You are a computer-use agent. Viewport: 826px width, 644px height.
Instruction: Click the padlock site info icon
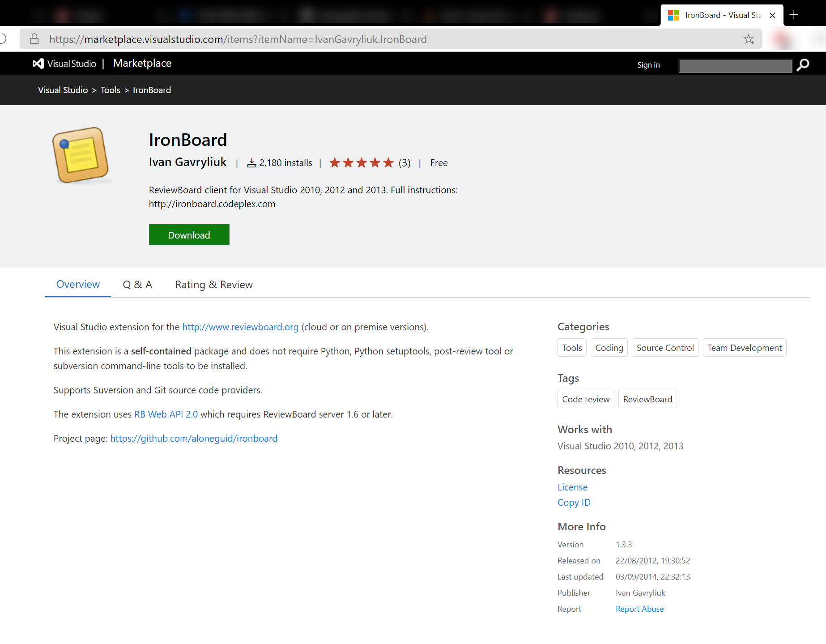coord(34,39)
